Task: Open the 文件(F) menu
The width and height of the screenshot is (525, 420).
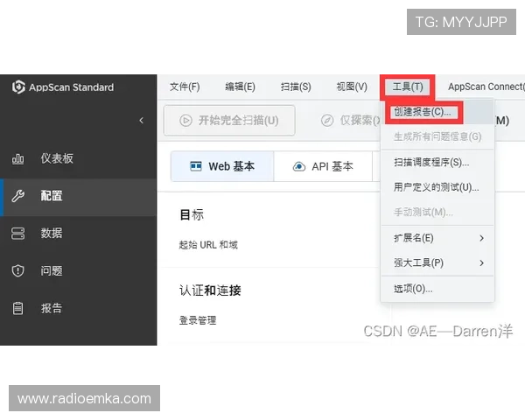Action: click(185, 87)
